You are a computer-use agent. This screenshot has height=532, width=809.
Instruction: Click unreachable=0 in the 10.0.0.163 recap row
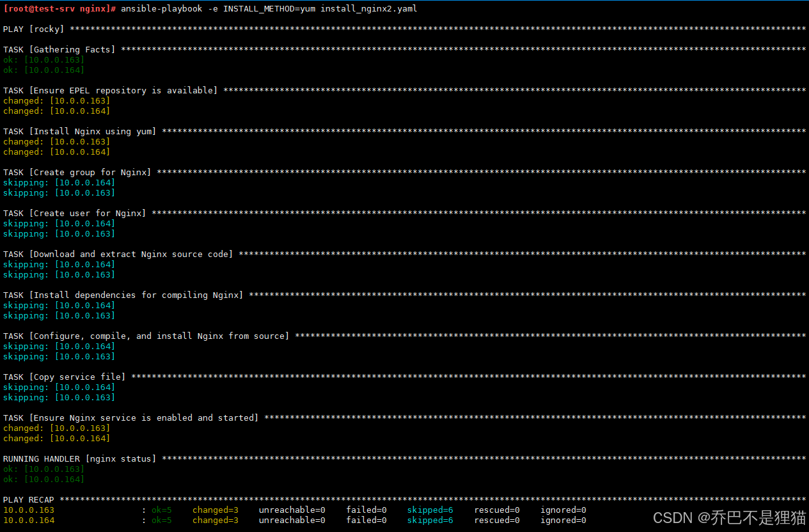(292, 510)
